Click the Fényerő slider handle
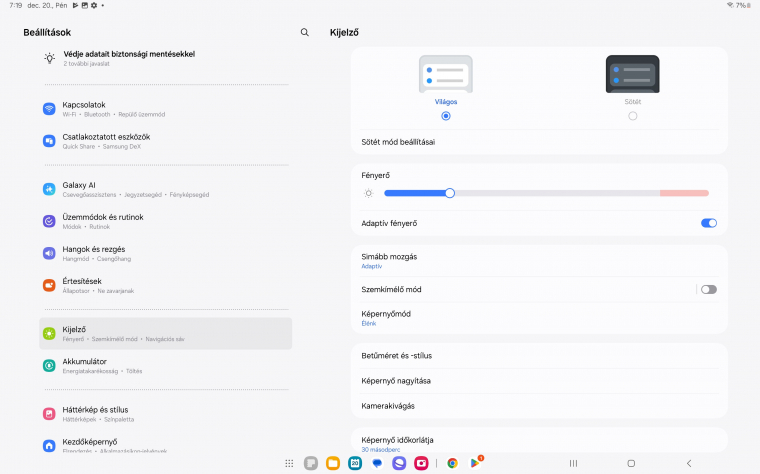This screenshot has width=760, height=474. (450, 193)
